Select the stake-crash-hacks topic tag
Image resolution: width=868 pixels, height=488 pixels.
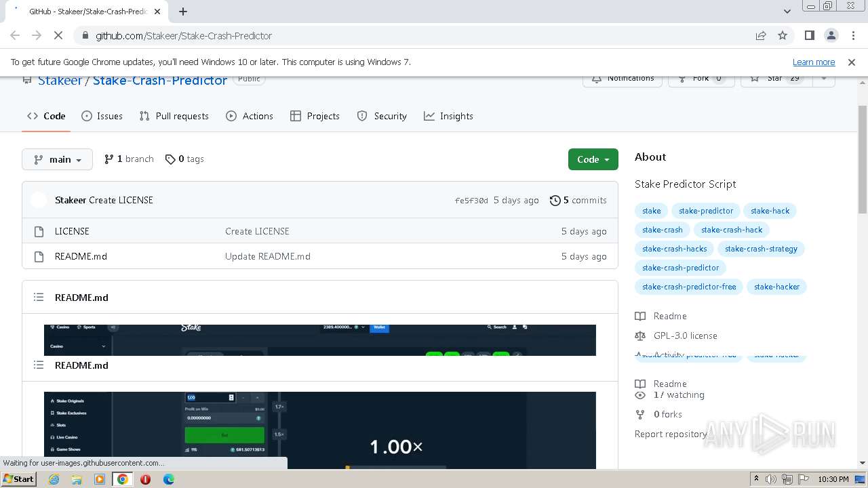click(675, 249)
